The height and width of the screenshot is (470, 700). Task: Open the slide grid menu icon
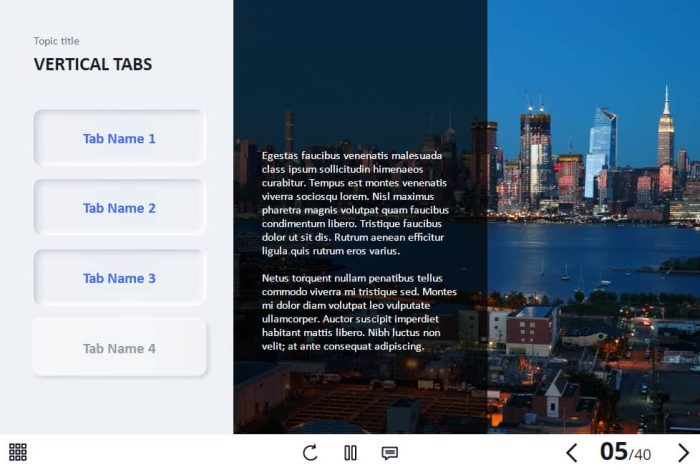18,452
